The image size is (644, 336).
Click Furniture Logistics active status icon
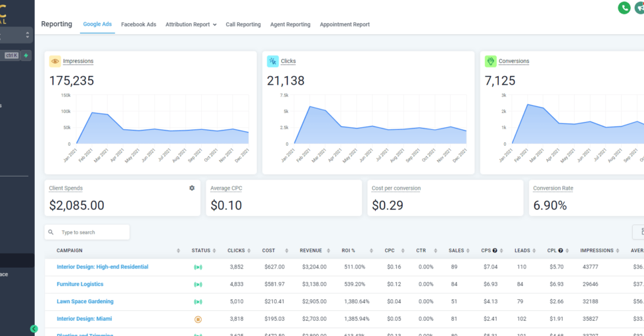(x=198, y=284)
